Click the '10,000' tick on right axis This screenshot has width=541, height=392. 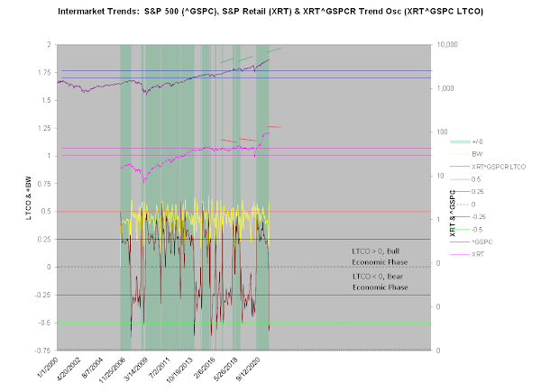click(x=447, y=44)
